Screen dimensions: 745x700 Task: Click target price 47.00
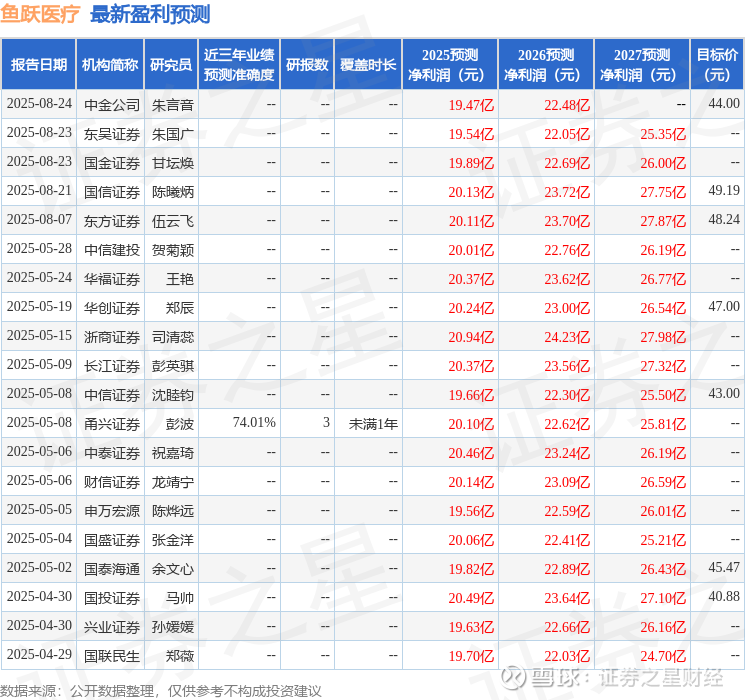coord(724,307)
